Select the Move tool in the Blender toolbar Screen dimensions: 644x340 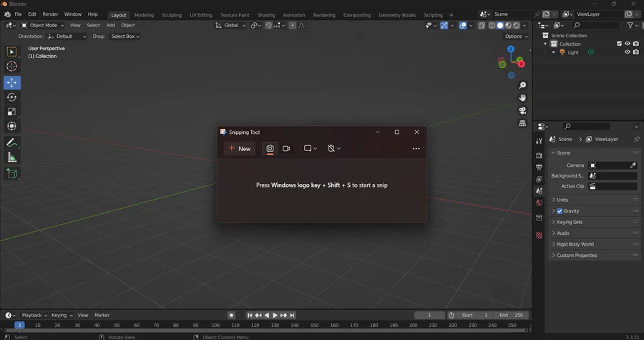(12, 82)
